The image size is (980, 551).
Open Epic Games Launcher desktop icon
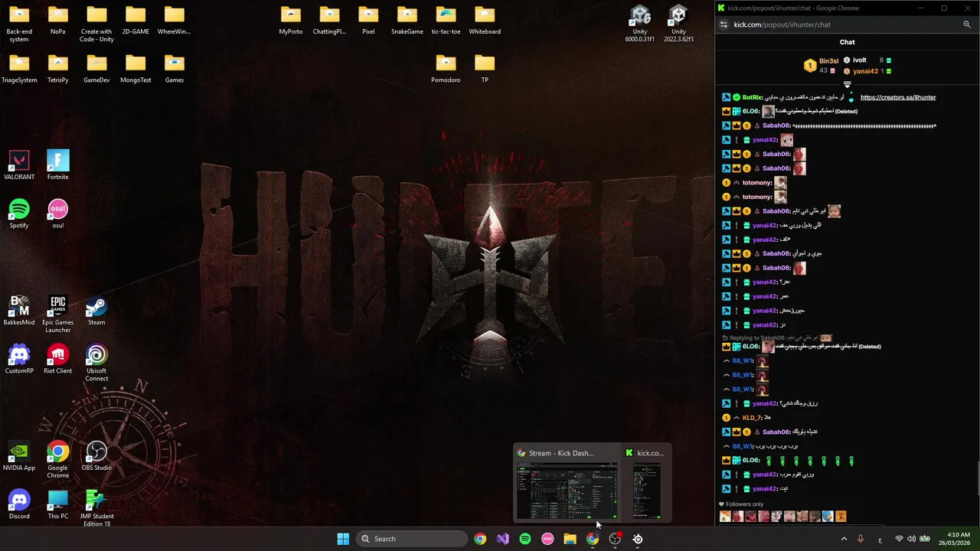coord(57,315)
